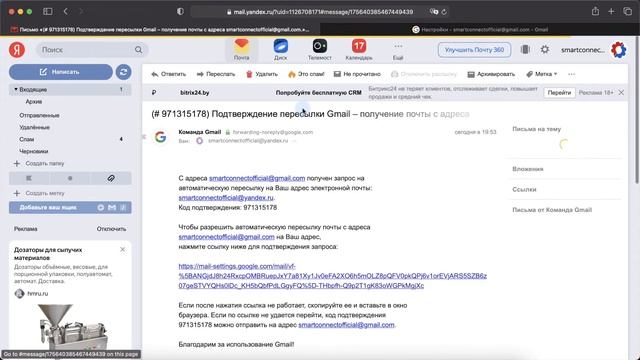Open the Архив folder

click(34, 102)
